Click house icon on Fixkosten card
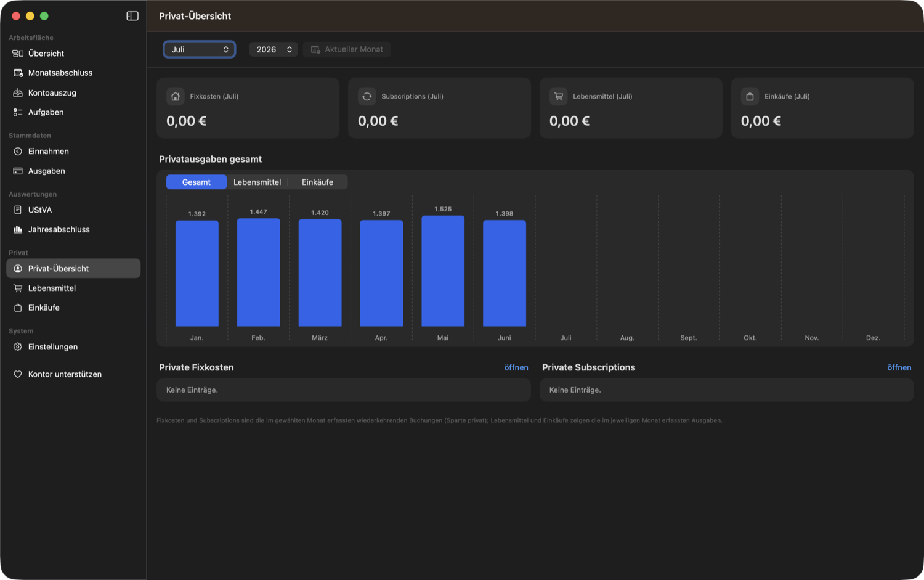The width and height of the screenshot is (924, 580). pyautogui.click(x=176, y=96)
